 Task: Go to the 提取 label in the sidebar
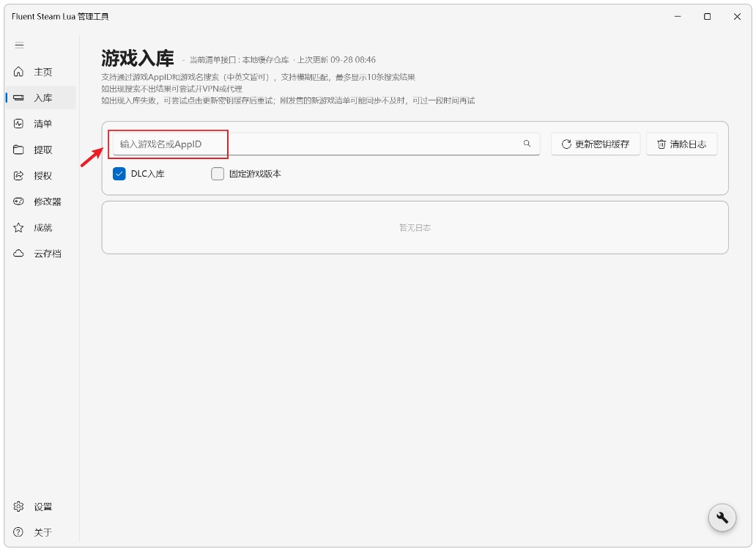click(x=43, y=150)
